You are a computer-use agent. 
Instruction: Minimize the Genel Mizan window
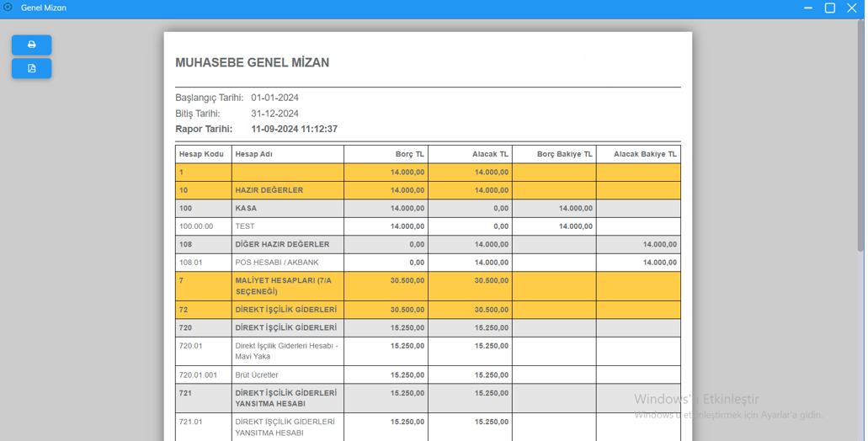(x=808, y=8)
